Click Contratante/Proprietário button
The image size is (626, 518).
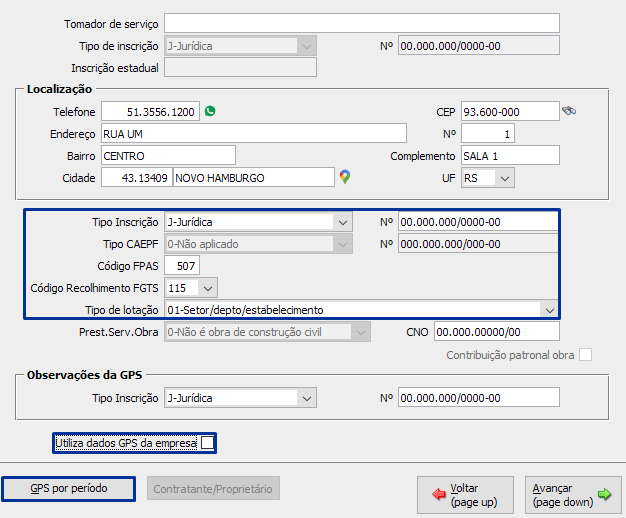pyautogui.click(x=213, y=488)
